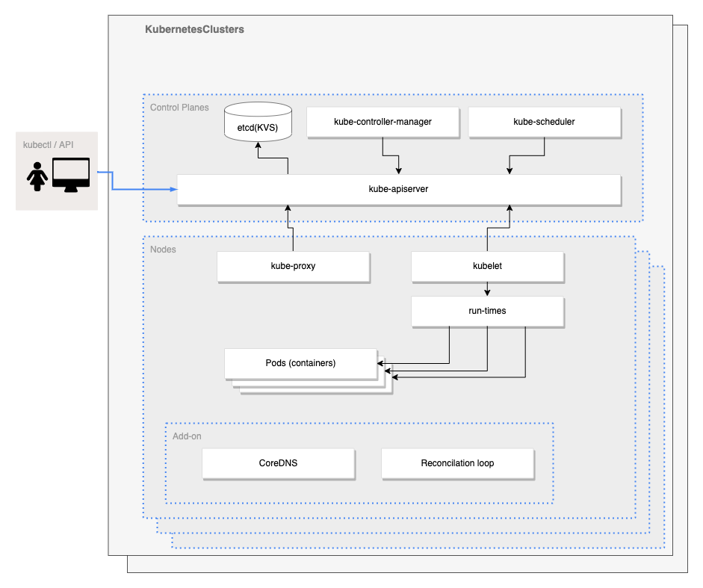Screen dimensions: 703x588
Task: Click the dotted Nodes group boundary
Action: pos(163,249)
